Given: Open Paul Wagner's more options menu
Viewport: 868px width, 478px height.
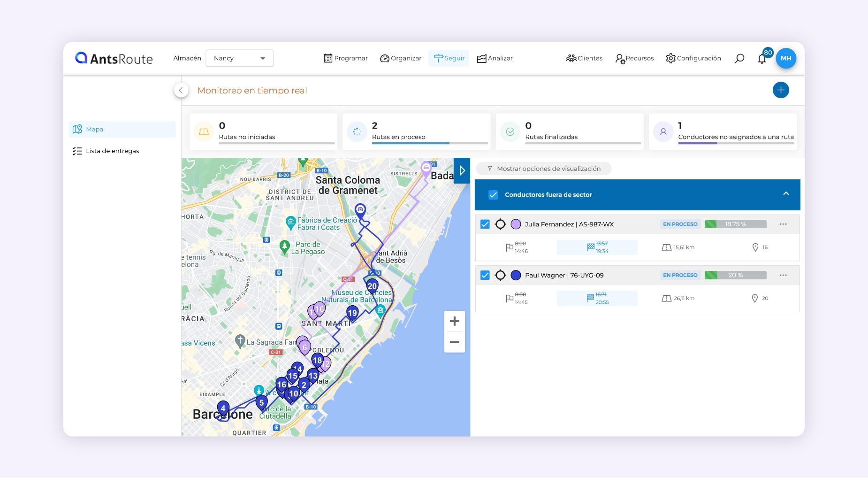Looking at the screenshot, I should click(x=782, y=275).
